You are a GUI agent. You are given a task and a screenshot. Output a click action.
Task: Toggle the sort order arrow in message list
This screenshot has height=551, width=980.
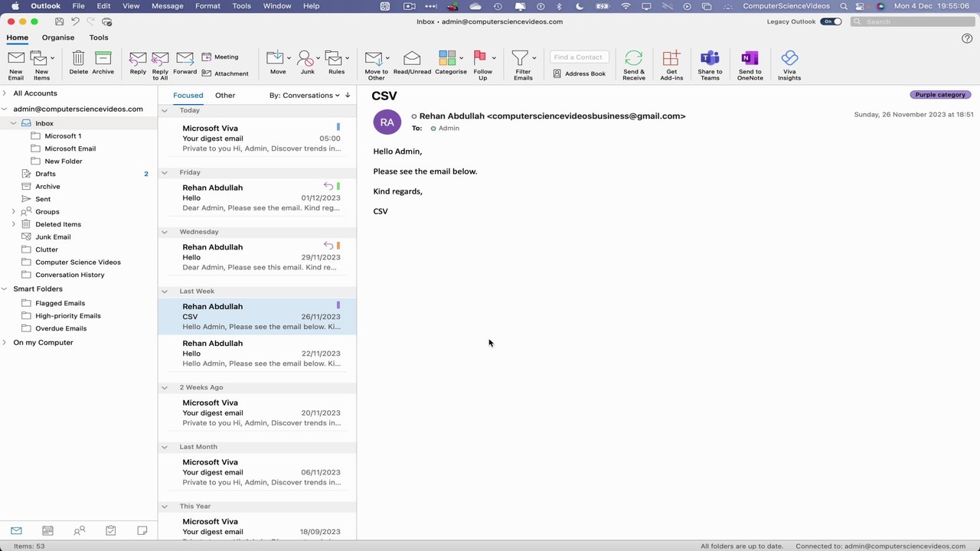point(348,96)
